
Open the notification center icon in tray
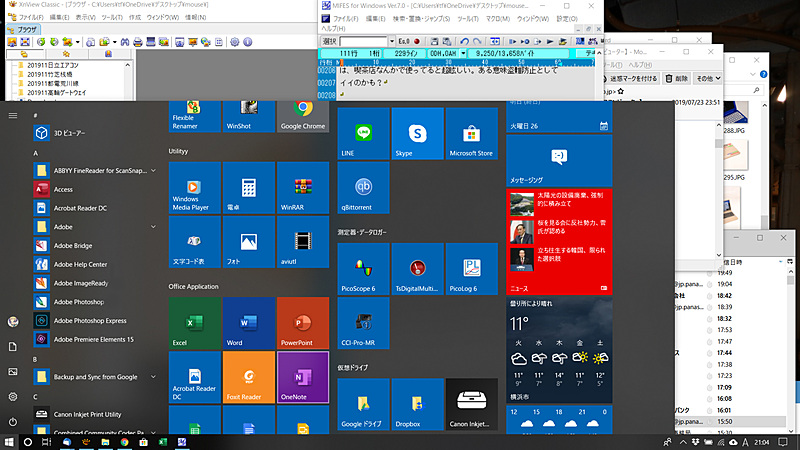[x=783, y=442]
